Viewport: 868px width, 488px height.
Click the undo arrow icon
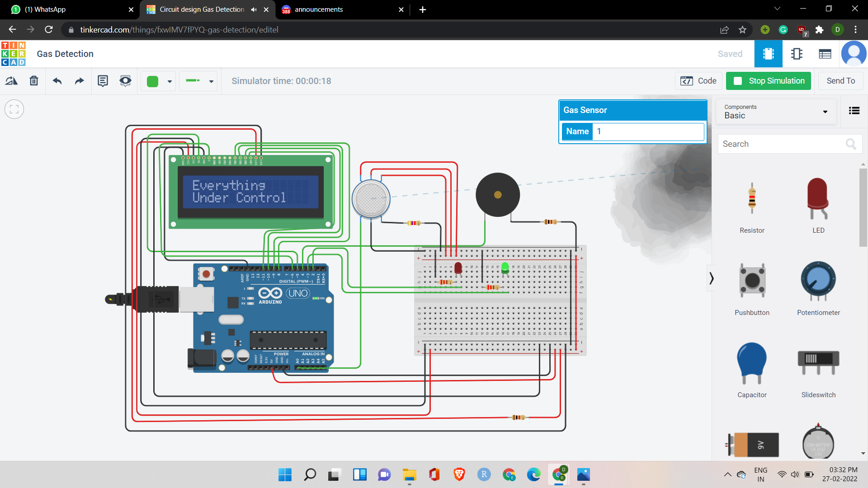(57, 81)
